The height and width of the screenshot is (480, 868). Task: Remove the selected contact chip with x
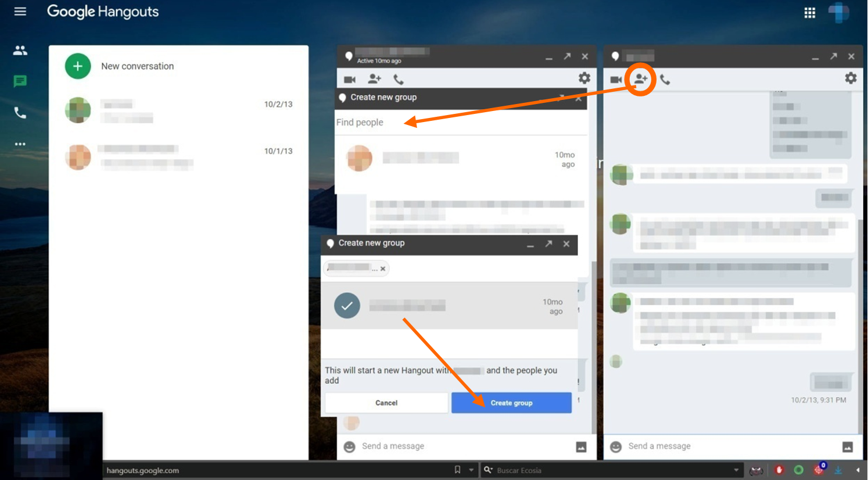pyautogui.click(x=383, y=268)
